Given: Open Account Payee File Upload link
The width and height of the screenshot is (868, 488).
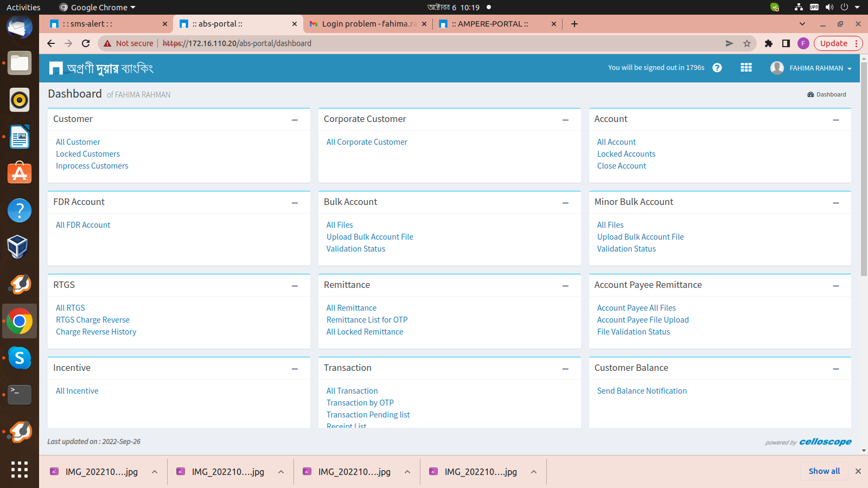Looking at the screenshot, I should pyautogui.click(x=643, y=320).
